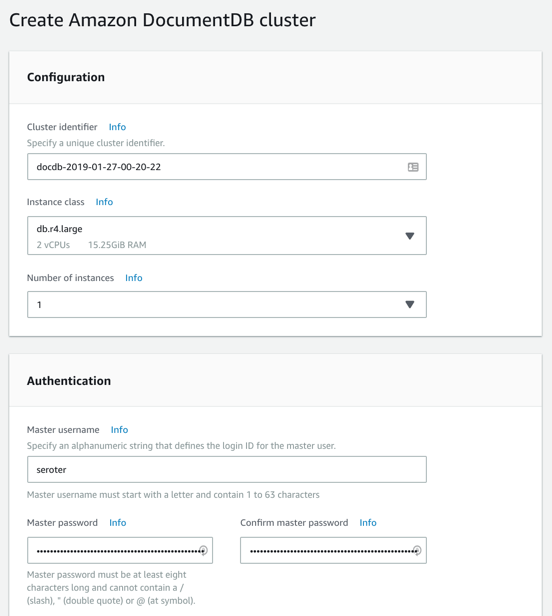Open Info link next to Cluster identifier

point(117,127)
